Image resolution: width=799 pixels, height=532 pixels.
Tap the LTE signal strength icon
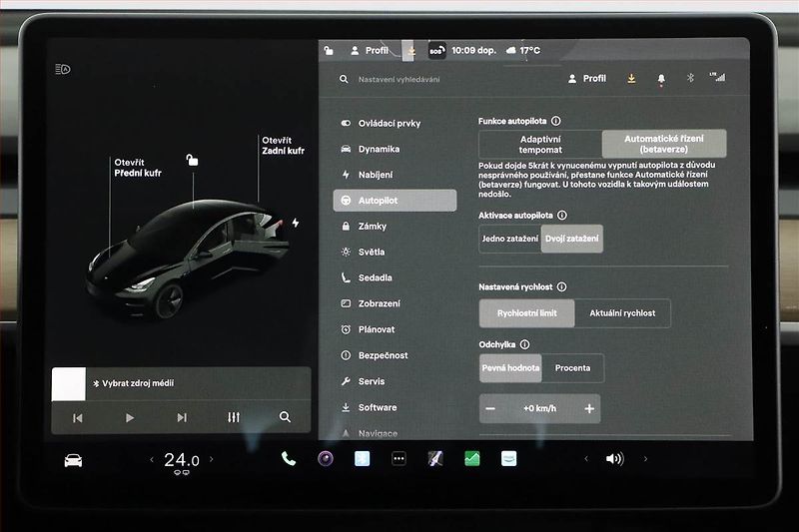tap(717, 77)
